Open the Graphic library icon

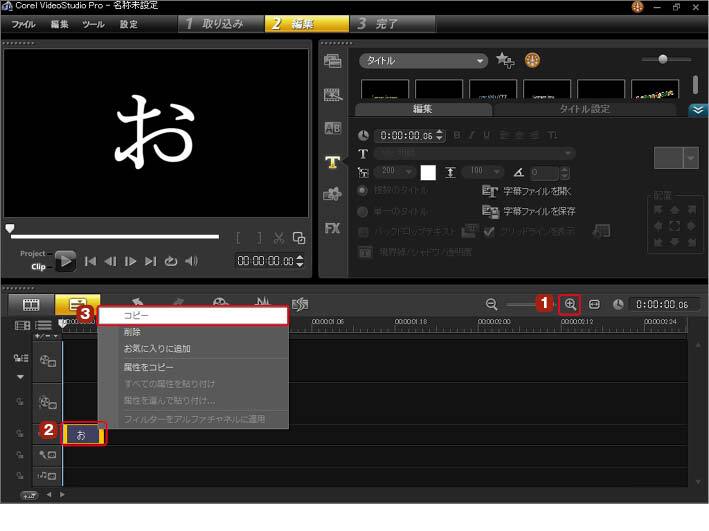[x=332, y=194]
